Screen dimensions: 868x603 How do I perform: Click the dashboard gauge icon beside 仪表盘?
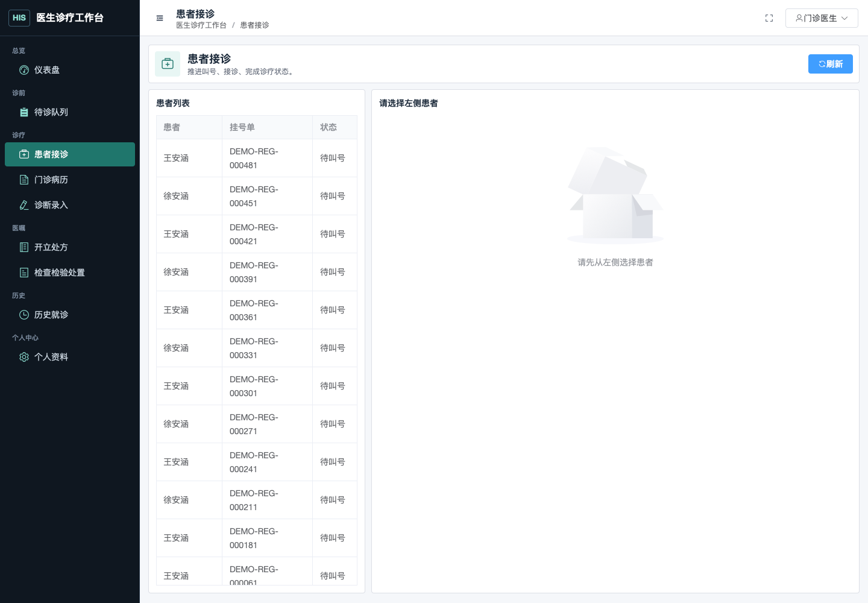pos(24,70)
